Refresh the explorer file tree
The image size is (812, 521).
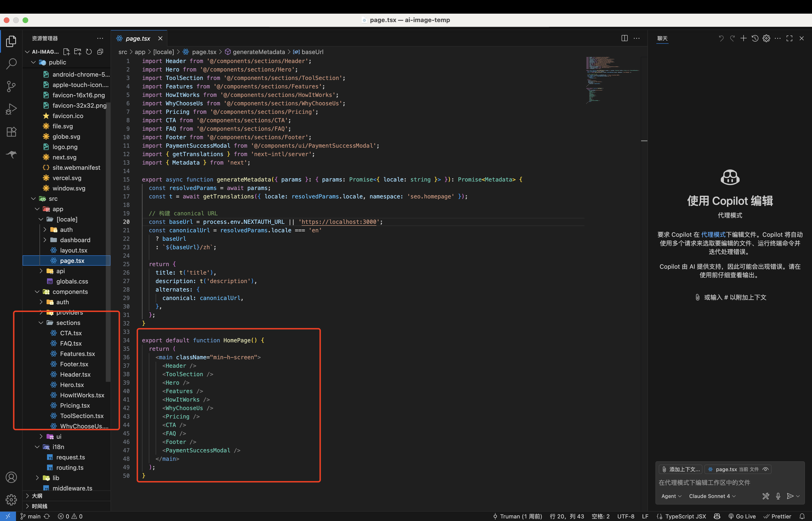coord(89,52)
